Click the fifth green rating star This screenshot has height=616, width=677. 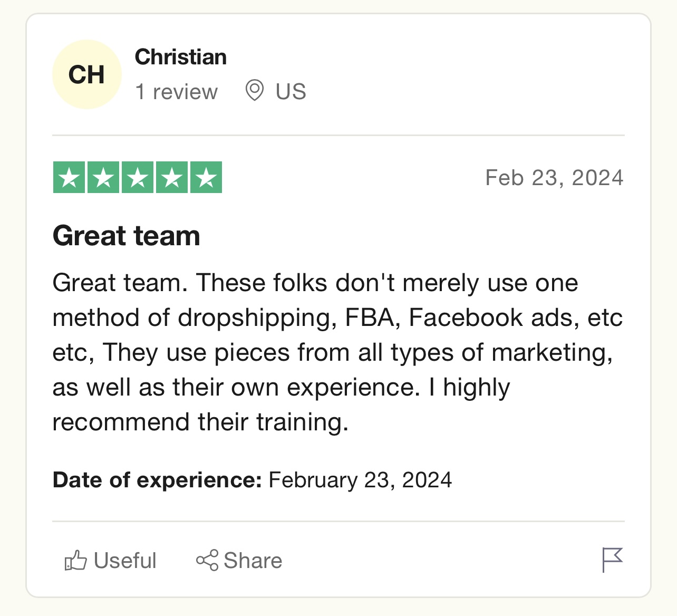click(206, 177)
